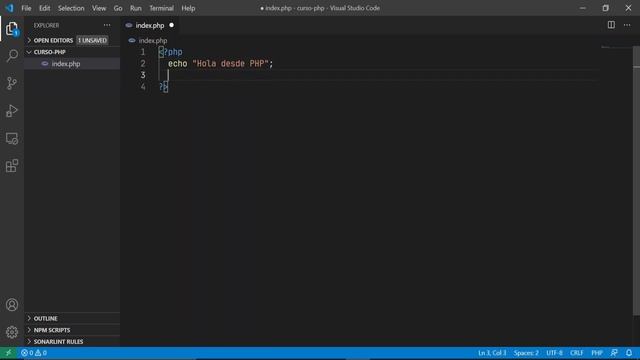This screenshot has width=640, height=360.
Task: Place cursor on the echo line
Action: pyautogui.click(x=220, y=64)
